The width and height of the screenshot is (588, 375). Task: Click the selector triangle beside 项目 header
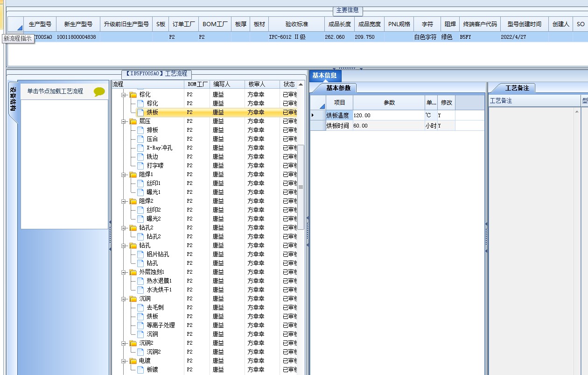coord(322,106)
